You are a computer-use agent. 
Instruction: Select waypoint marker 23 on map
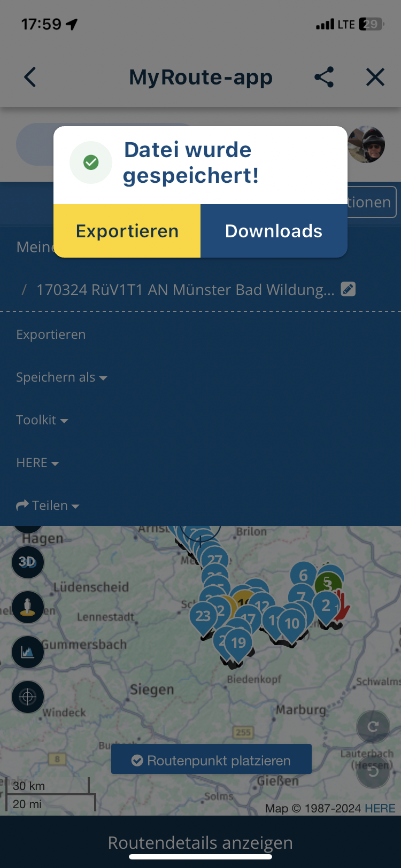click(x=203, y=616)
